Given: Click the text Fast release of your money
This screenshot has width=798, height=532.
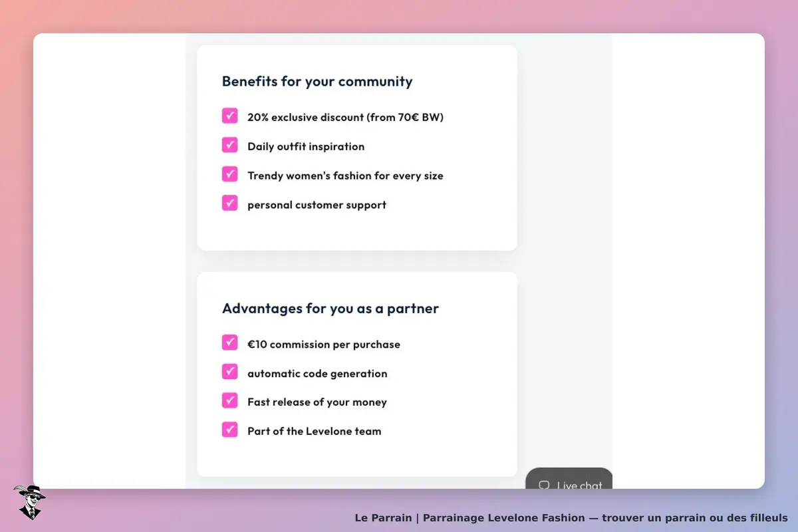Looking at the screenshot, I should [x=317, y=402].
